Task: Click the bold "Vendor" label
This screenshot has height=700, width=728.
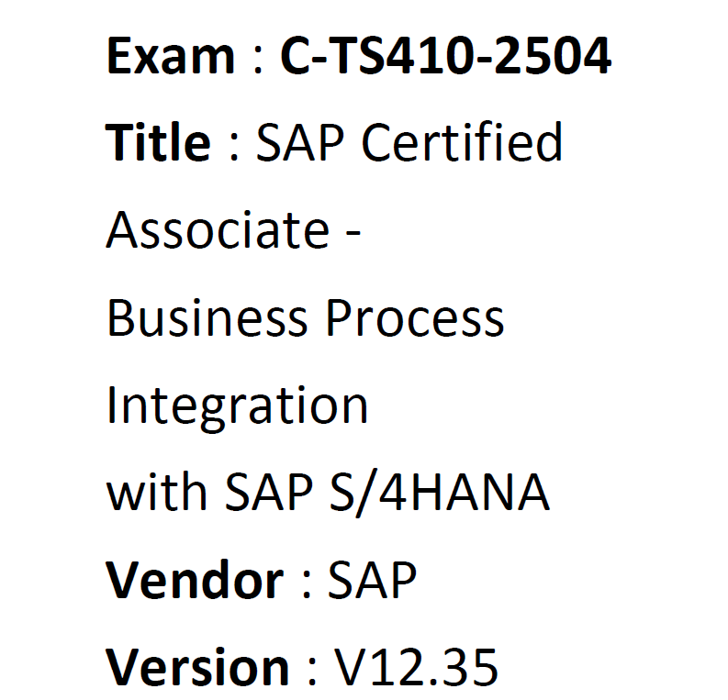Action: 195,579
